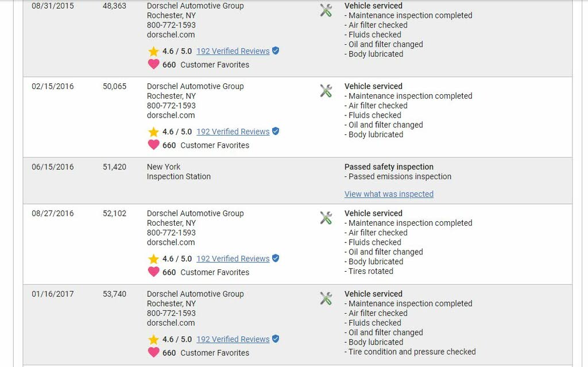588x367 pixels.
Task: Click the blue verified badge in 08/31/2015 entry
Action: pos(276,51)
